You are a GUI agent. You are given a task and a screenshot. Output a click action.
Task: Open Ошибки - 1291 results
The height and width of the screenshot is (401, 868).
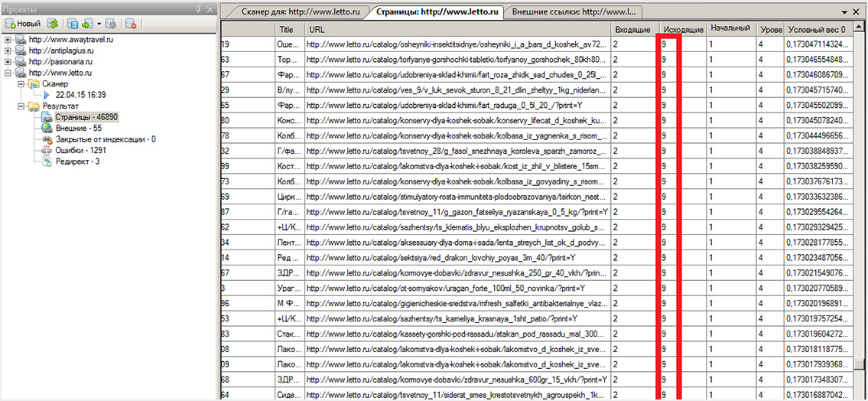tap(80, 150)
